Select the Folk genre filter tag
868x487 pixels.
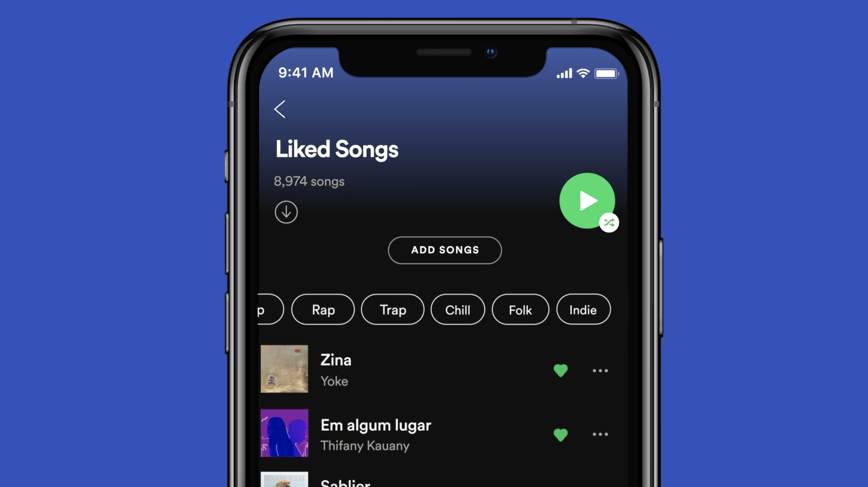click(x=520, y=309)
